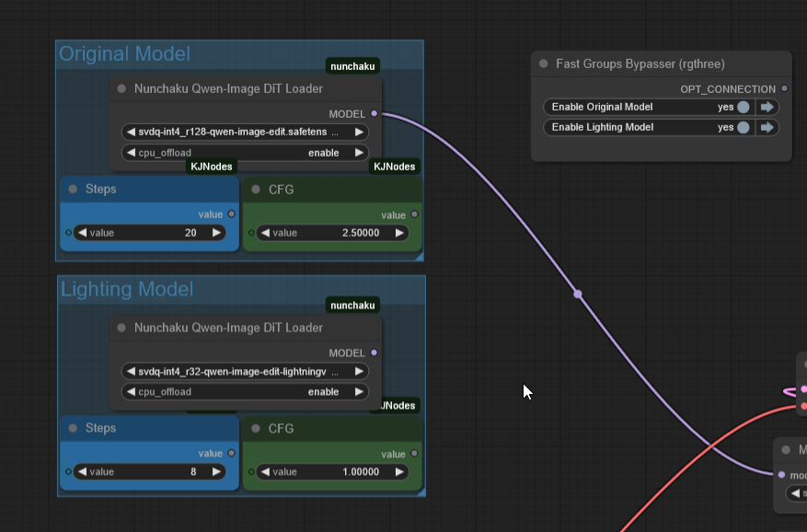Increase Lighting Model CFG value from 1.0
Image resolution: width=807 pixels, height=532 pixels.
tap(398, 472)
